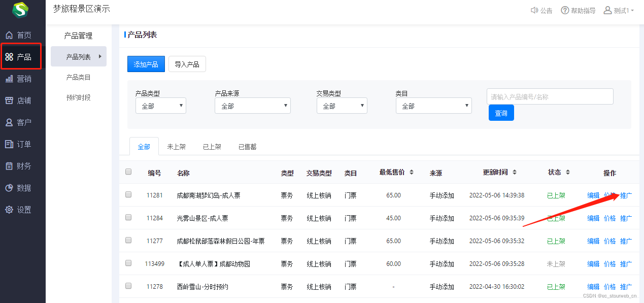
Task: Click 价格 for 成都动物园 row
Action: (x=610, y=264)
